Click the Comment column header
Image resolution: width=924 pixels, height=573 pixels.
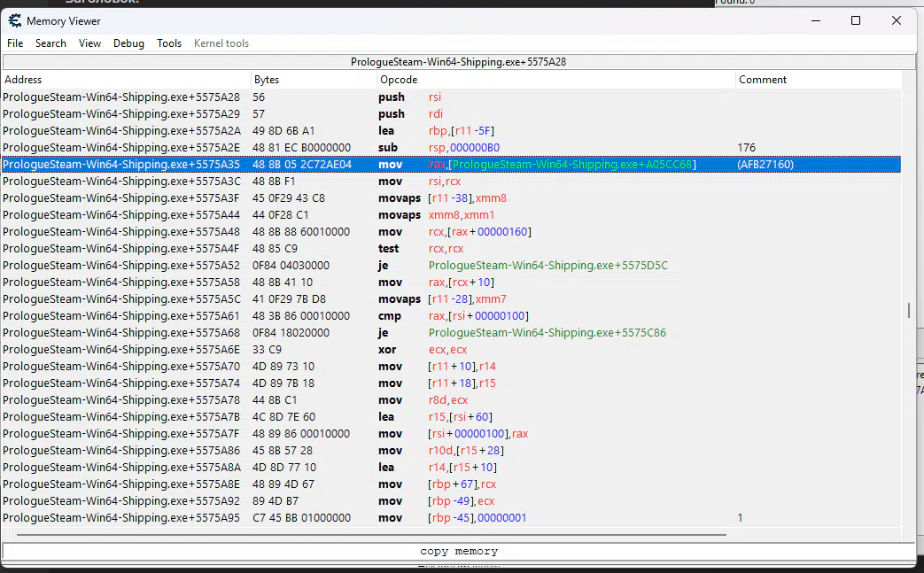tap(818, 80)
